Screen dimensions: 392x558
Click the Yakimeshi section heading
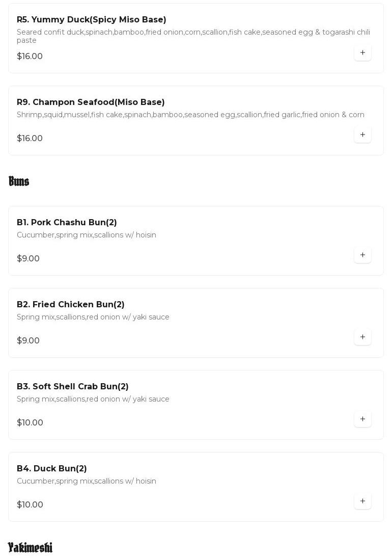click(30, 547)
